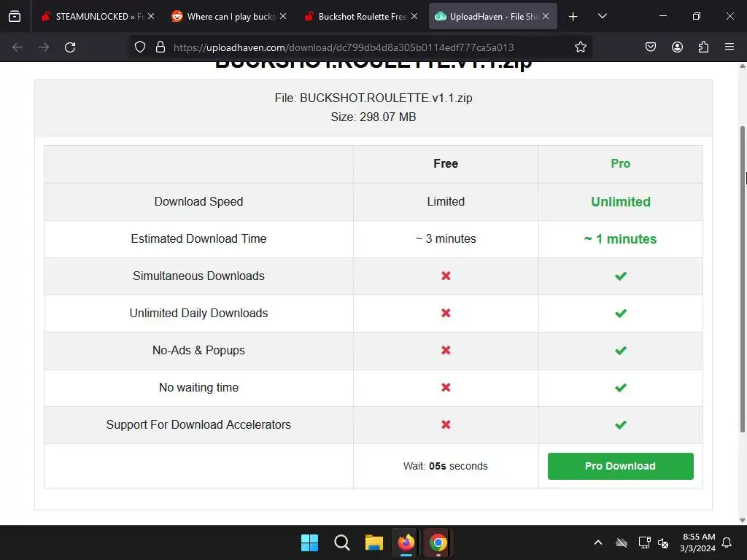
Task: Close the Buckshot Roulette Free tab
Action: (x=414, y=16)
